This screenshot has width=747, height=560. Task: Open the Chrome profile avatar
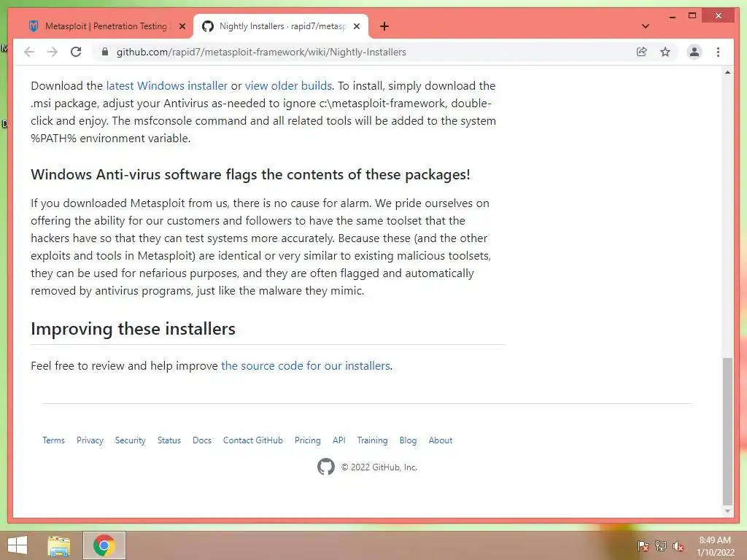pos(694,52)
